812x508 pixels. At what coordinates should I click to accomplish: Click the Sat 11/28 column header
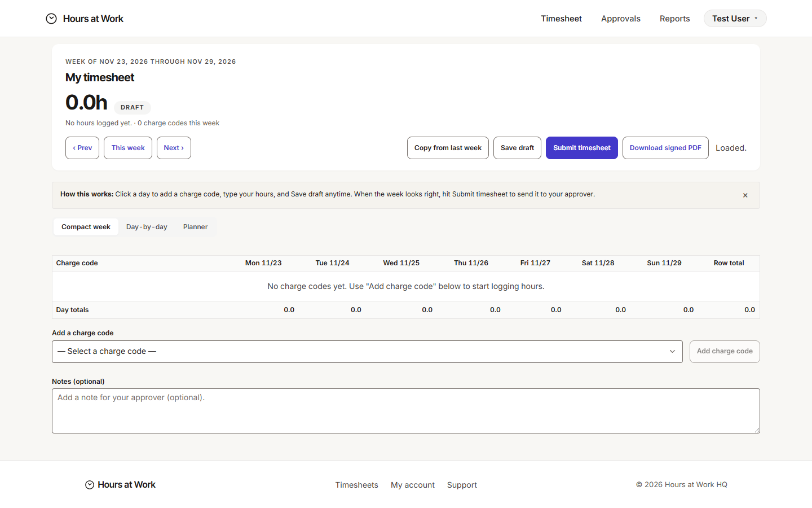coord(598,263)
